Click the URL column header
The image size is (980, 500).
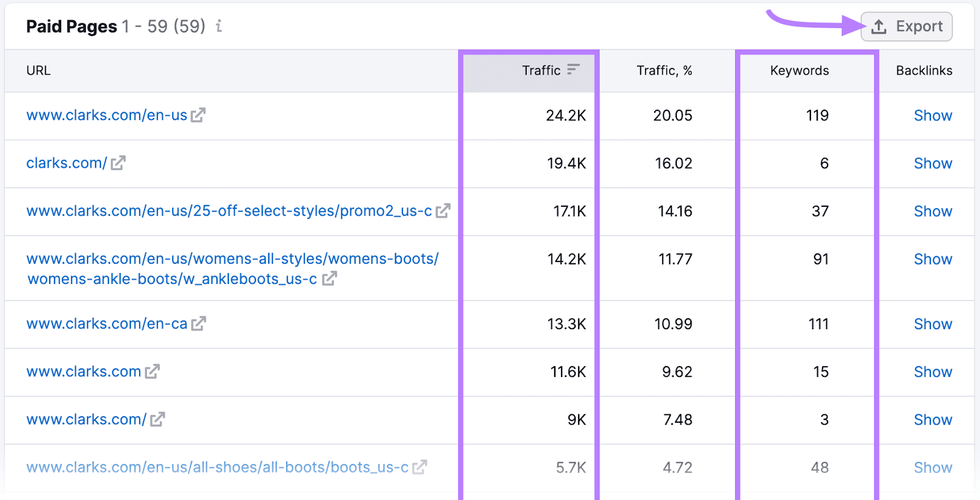[x=39, y=70]
